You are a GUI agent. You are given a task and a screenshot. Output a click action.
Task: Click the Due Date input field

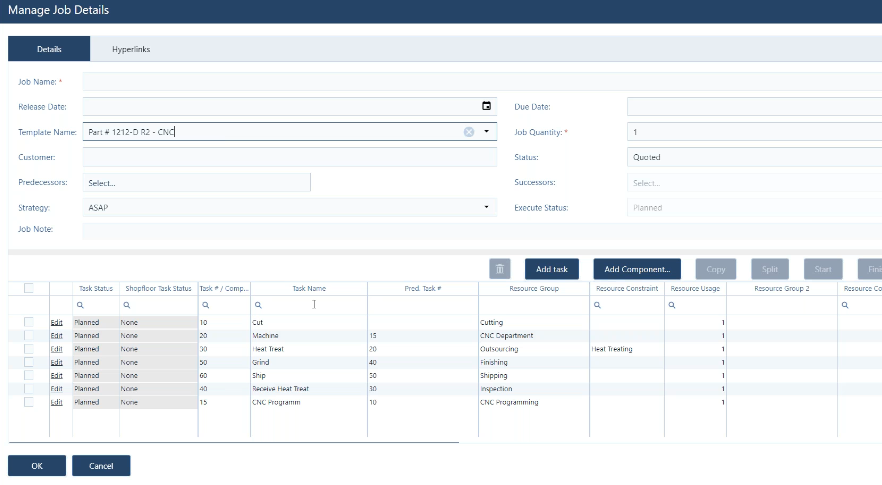(754, 106)
